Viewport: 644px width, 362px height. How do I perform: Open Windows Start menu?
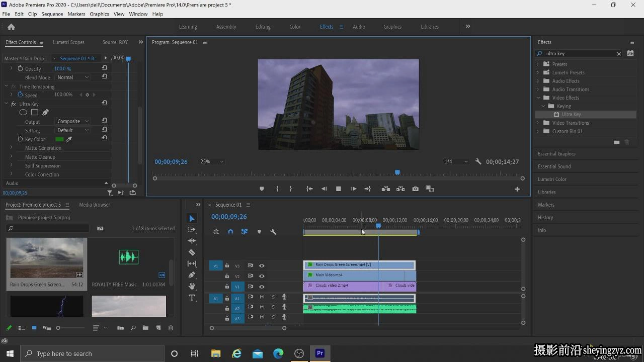10,353
